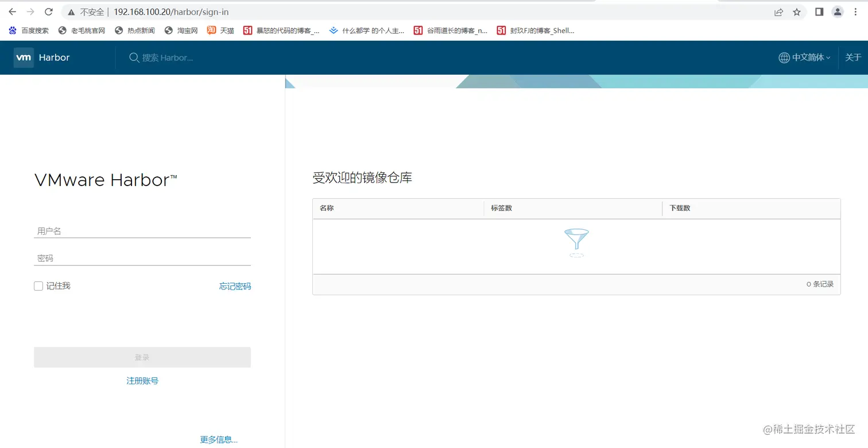Click the browser back arrow

point(12,11)
